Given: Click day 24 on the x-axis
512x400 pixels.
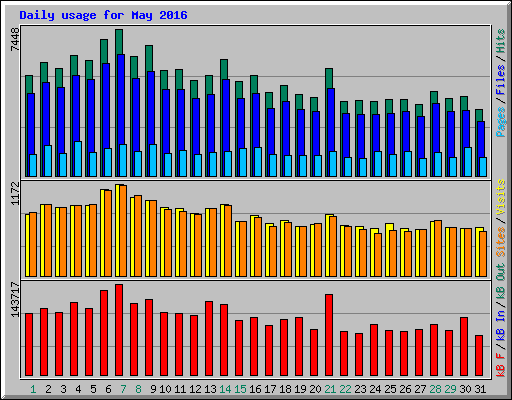Looking at the screenshot, I should click(375, 389).
